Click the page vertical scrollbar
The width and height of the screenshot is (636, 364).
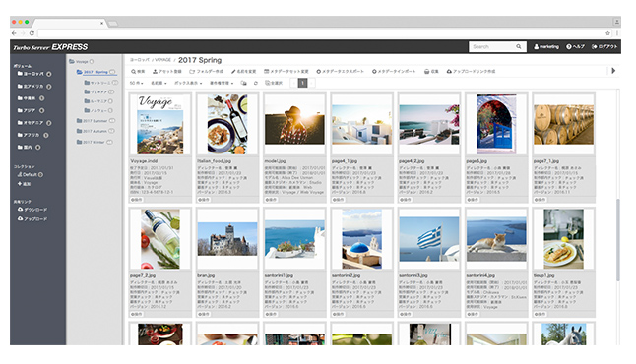click(618, 239)
